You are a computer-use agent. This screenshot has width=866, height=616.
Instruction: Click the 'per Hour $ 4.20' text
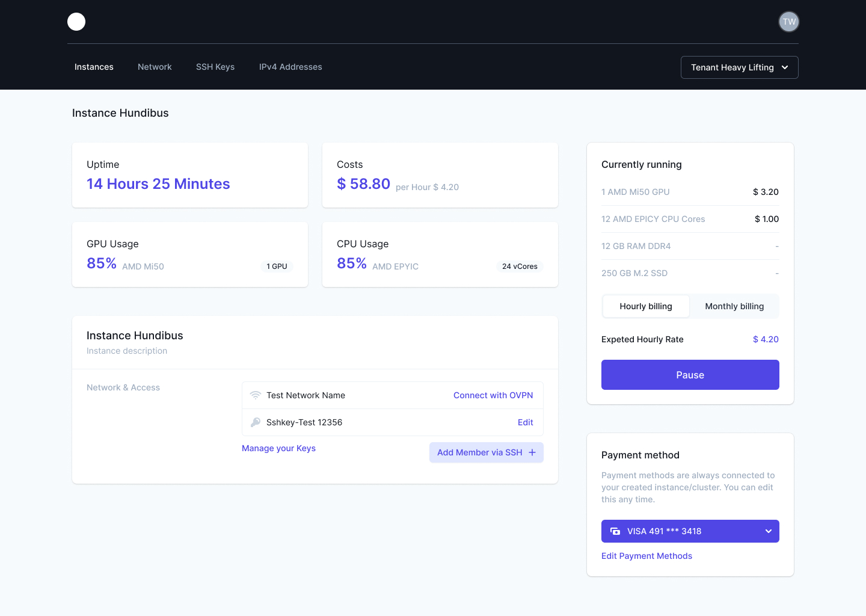pos(427,187)
